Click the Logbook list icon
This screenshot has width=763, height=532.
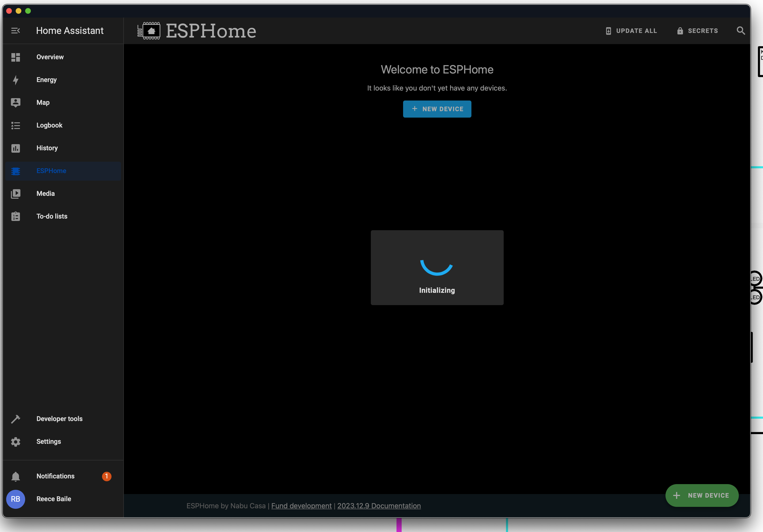click(15, 125)
